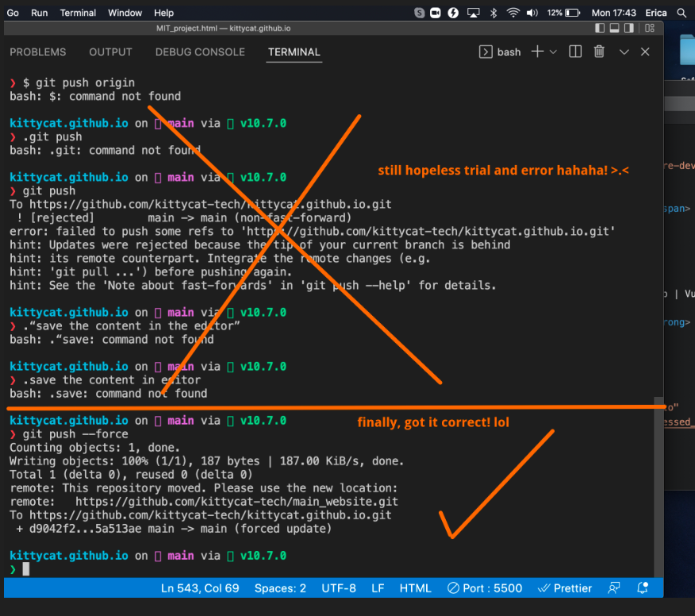Select the Split Terminal icon
The image size is (695, 616).
pos(574,52)
